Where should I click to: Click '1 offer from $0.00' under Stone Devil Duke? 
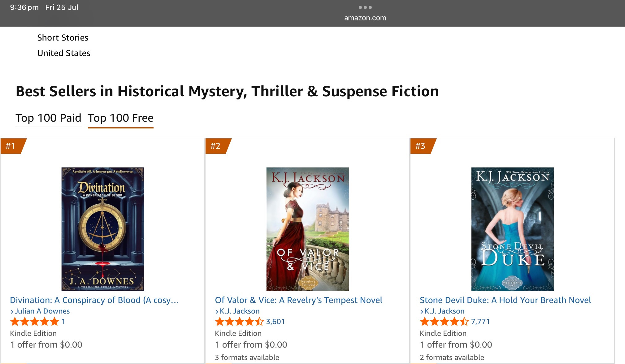[x=456, y=345]
